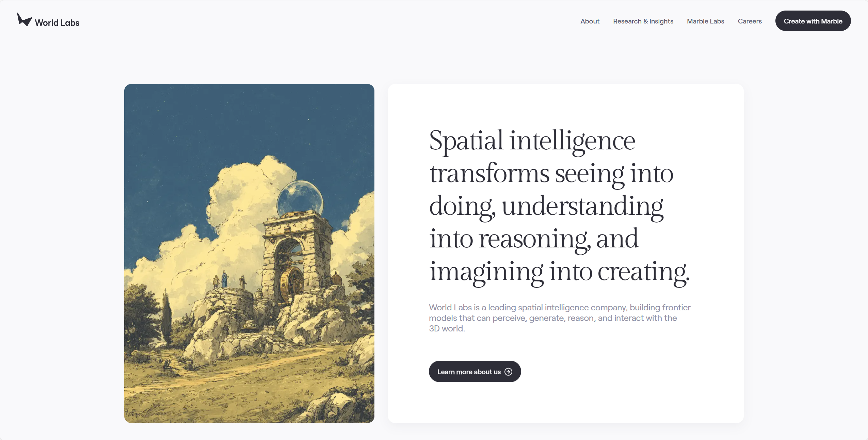Click the three figures standing on the rocks
The image size is (868, 440).
pos(229,280)
